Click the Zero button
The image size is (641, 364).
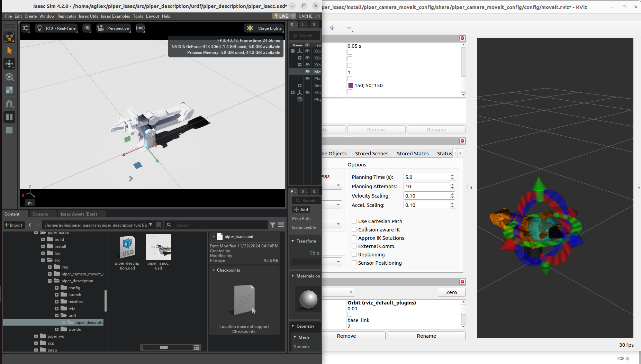pyautogui.click(x=451, y=292)
